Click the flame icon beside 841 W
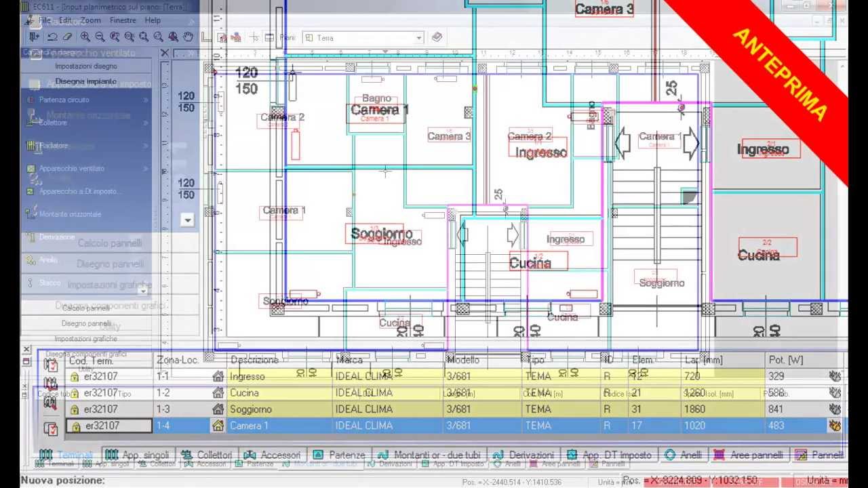Viewport: 868px width, 488px height. coord(835,409)
